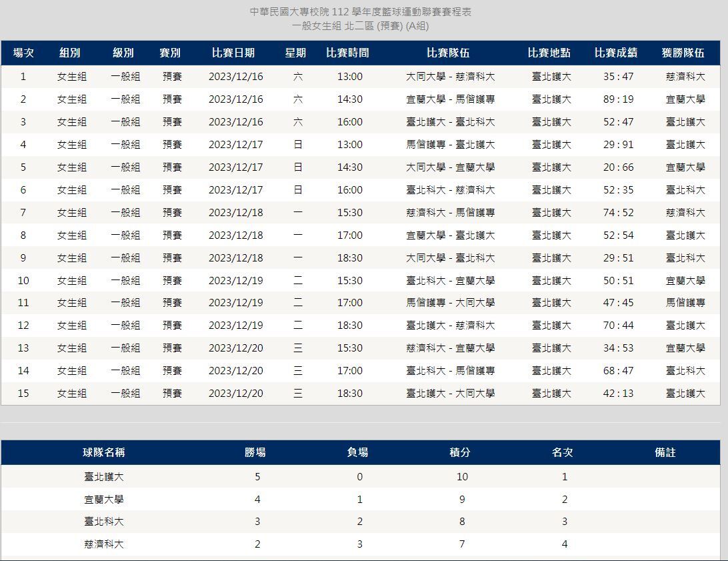Screen dimensions: 728x561
Task: Click score 42 : 13
Action: click(619, 394)
